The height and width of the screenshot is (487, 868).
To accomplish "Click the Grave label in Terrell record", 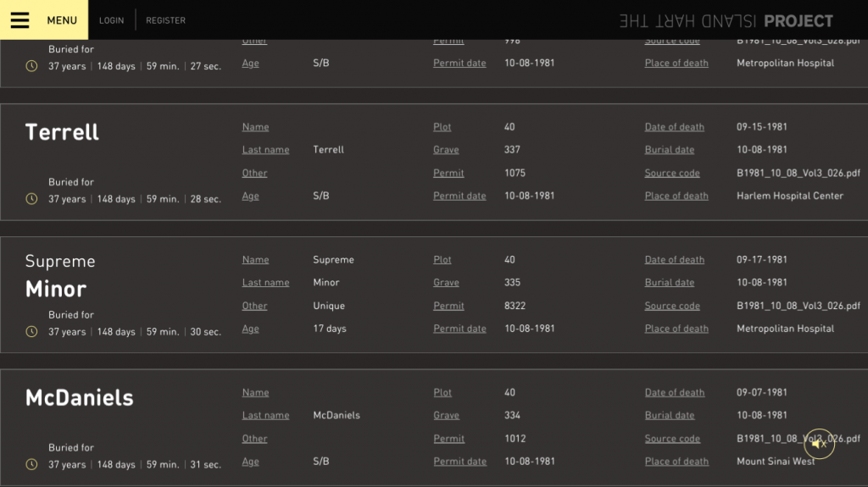I will (x=446, y=150).
